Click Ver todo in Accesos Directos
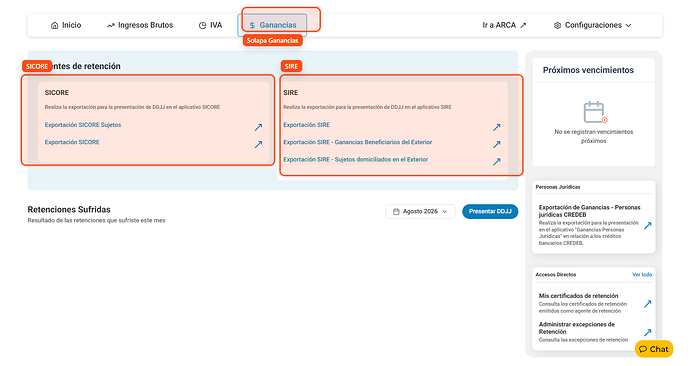 642,274
